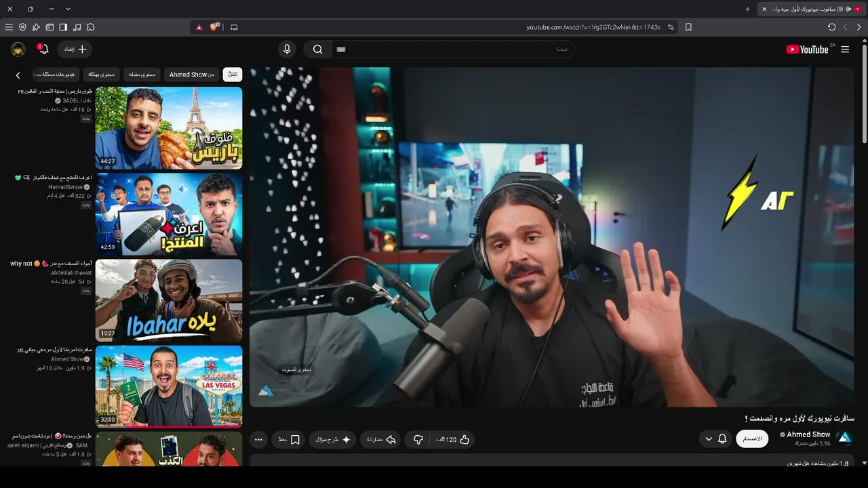Click the video title "سافرت نيويورك لأول مره وانصدمت"
This screenshot has height=488, width=868.
click(x=799, y=418)
